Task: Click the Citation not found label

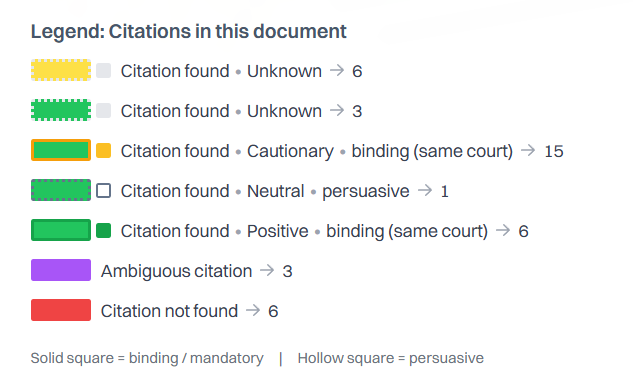Action: [x=169, y=311]
